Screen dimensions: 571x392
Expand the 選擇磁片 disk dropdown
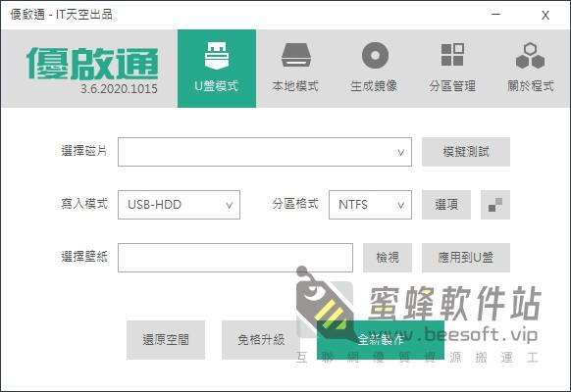(265, 152)
